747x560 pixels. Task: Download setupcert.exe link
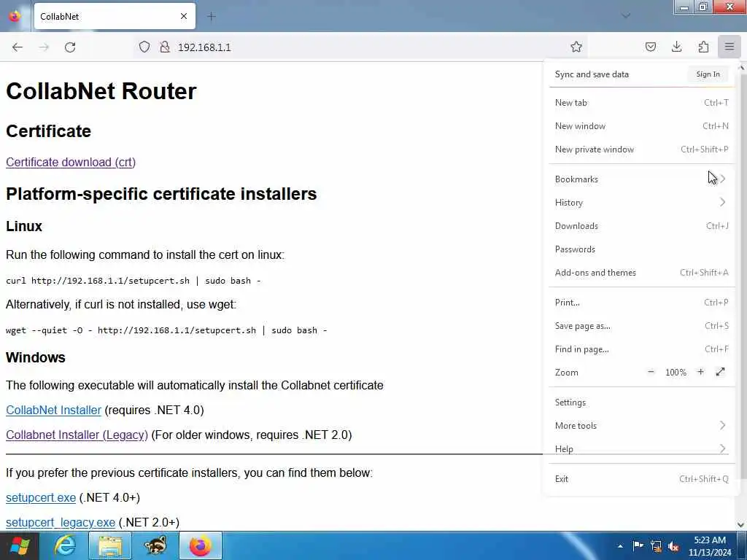[x=41, y=497]
